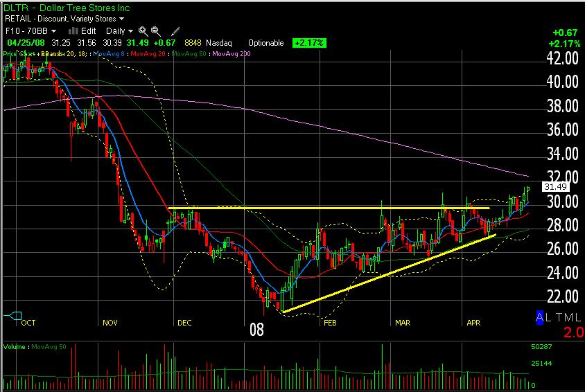Viewport: 585px width, 392px height.
Task: Click the Price Chart legend label
Action: [19, 53]
